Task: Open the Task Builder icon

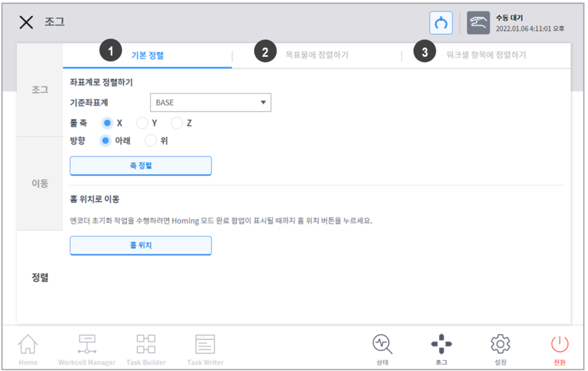Action: coord(146,345)
